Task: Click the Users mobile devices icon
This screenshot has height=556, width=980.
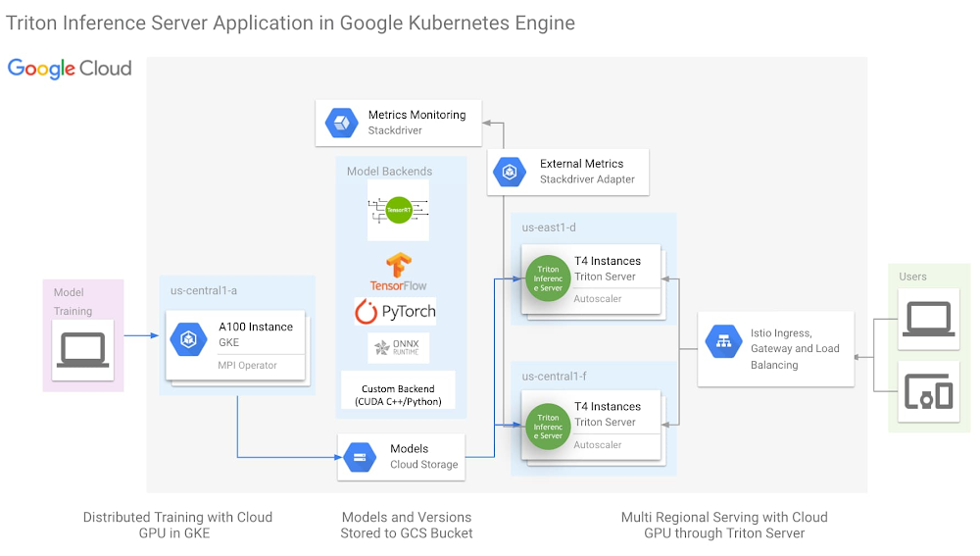Action: (x=929, y=391)
